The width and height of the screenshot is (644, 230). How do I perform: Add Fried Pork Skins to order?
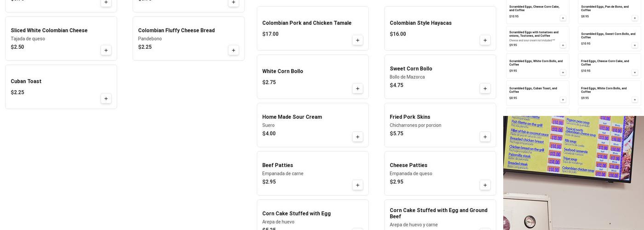coord(485,137)
